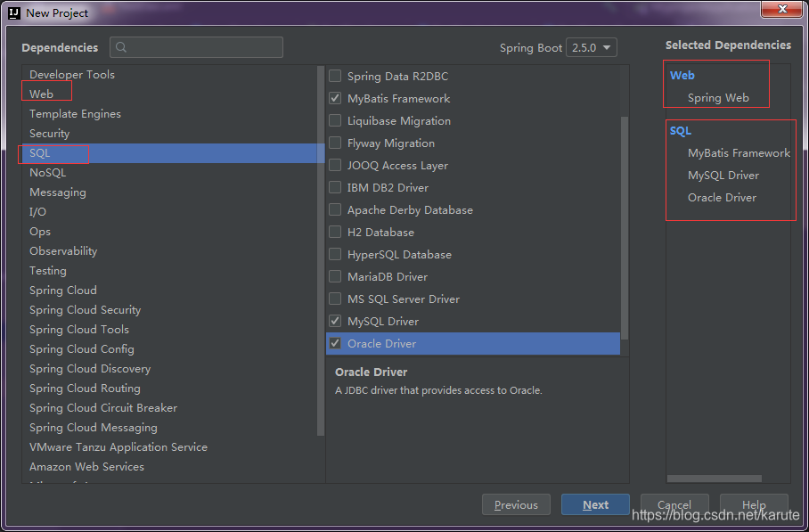Click the search magnifier icon in Dependencies

121,47
